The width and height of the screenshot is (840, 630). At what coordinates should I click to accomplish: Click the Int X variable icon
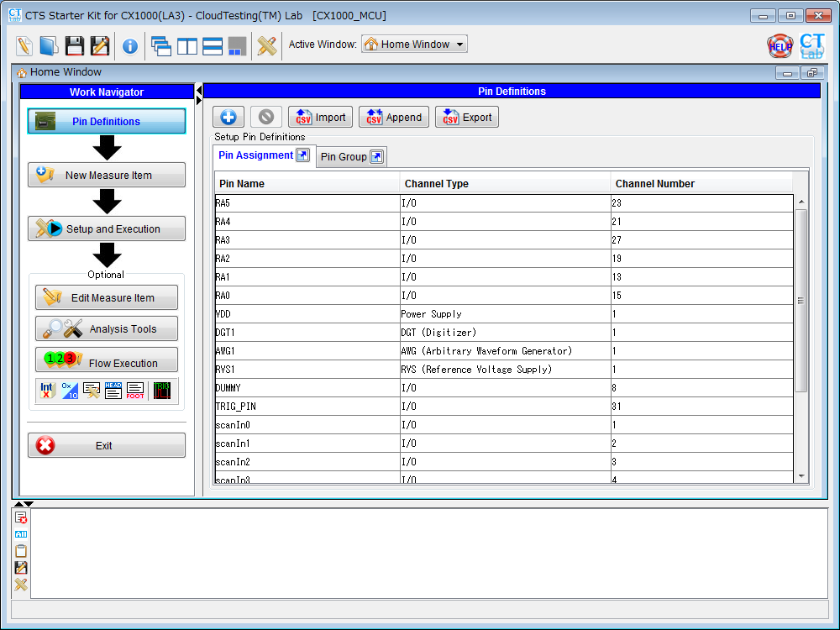[x=48, y=391]
